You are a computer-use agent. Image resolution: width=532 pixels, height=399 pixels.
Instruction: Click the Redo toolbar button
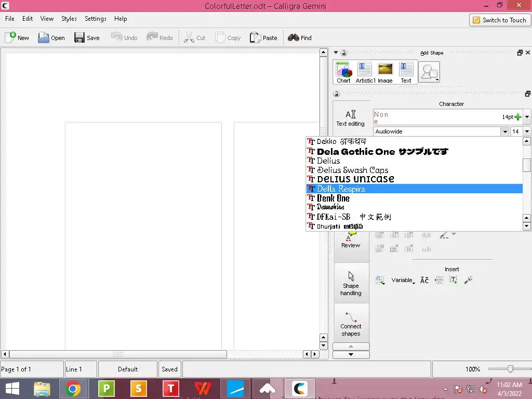[x=160, y=37]
